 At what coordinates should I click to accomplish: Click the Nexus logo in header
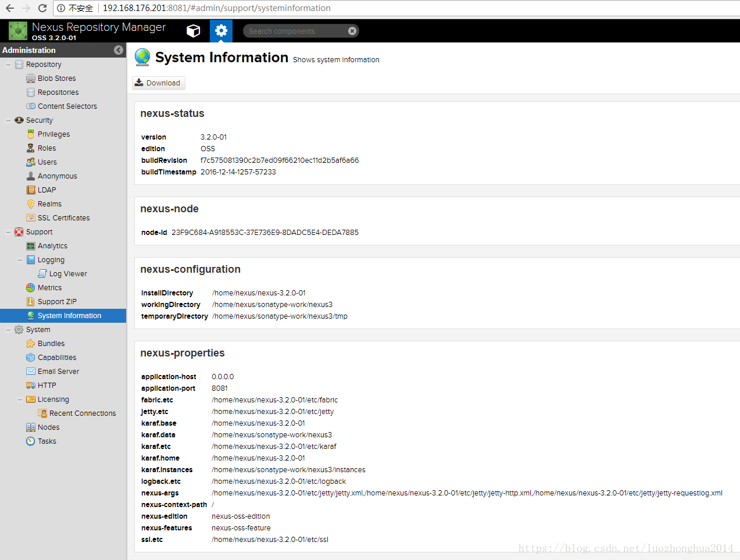pyautogui.click(x=18, y=31)
